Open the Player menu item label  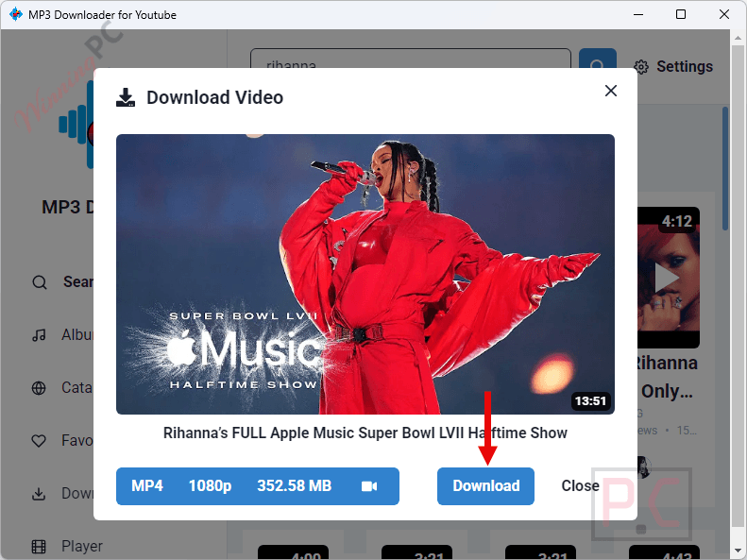click(x=82, y=546)
